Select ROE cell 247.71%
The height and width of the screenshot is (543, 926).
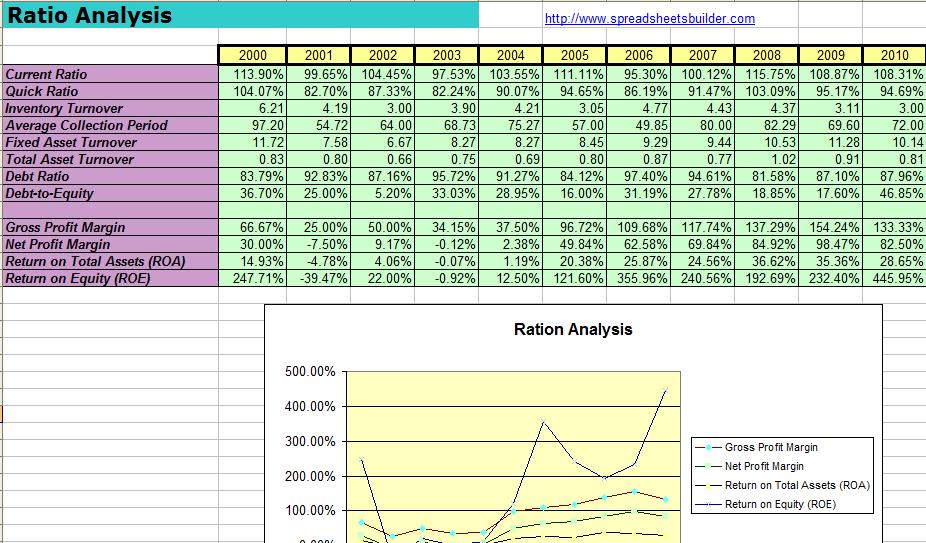click(253, 278)
